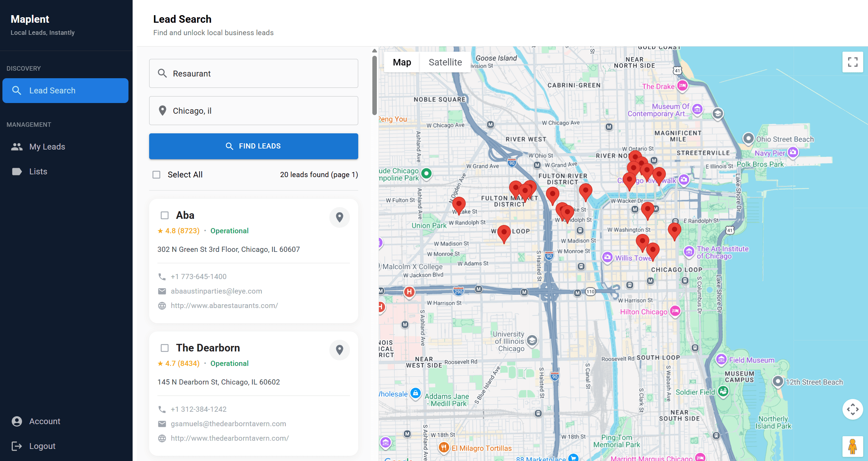868x461 pixels.
Task: Show Aba on the map via pin icon
Action: (340, 217)
